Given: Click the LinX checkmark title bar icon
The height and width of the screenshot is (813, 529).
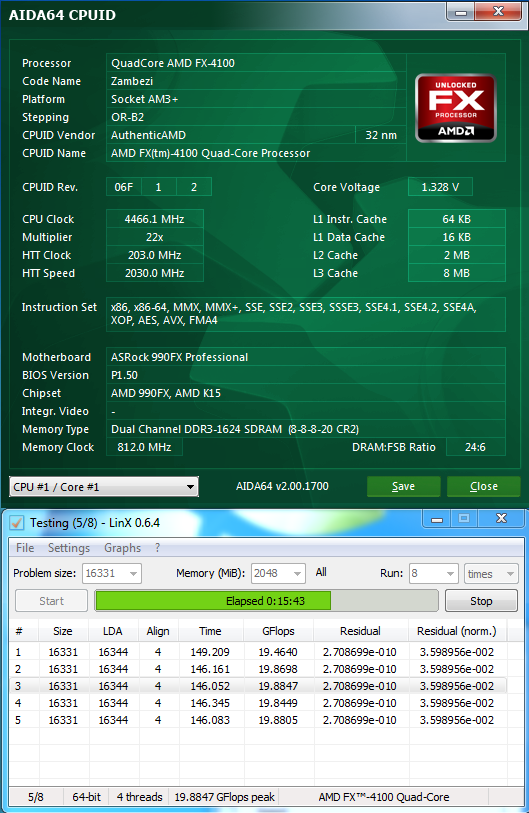Looking at the screenshot, I should (x=17, y=523).
